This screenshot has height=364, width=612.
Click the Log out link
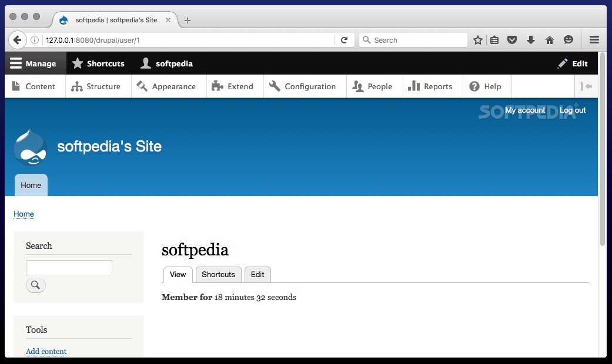pyautogui.click(x=573, y=110)
